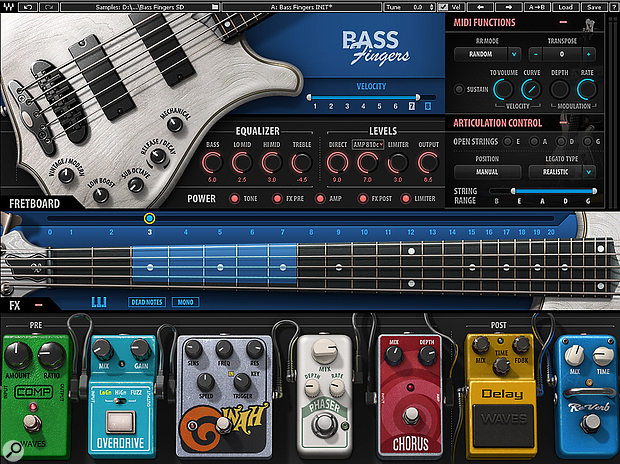Click the Hi Mid equalizer knob
This screenshot has width=620, height=464.
(x=272, y=163)
